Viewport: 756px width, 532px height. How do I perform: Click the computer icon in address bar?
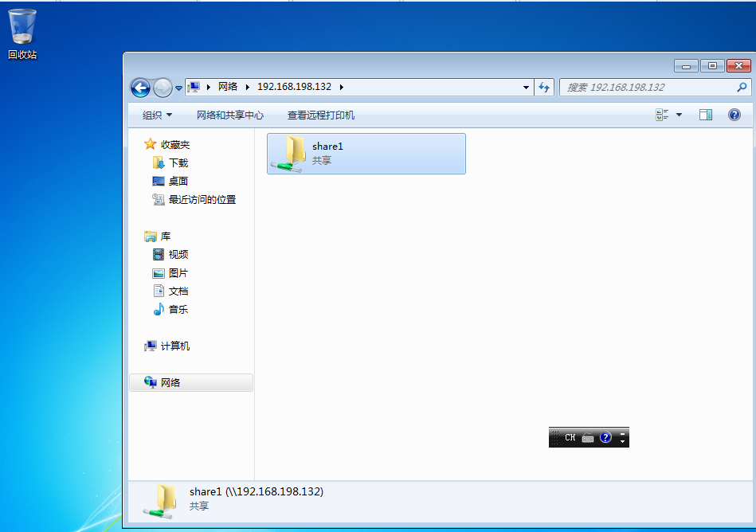coord(194,88)
